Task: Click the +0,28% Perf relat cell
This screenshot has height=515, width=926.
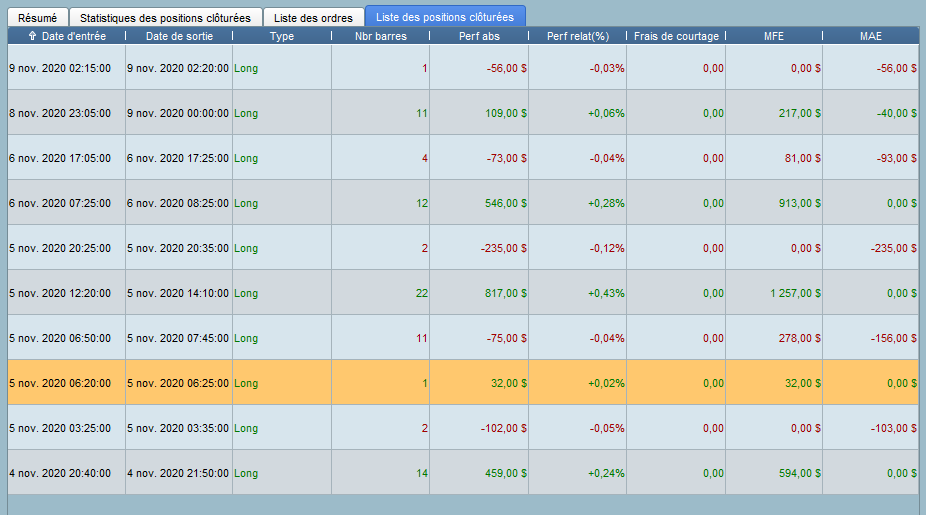Action: 606,203
